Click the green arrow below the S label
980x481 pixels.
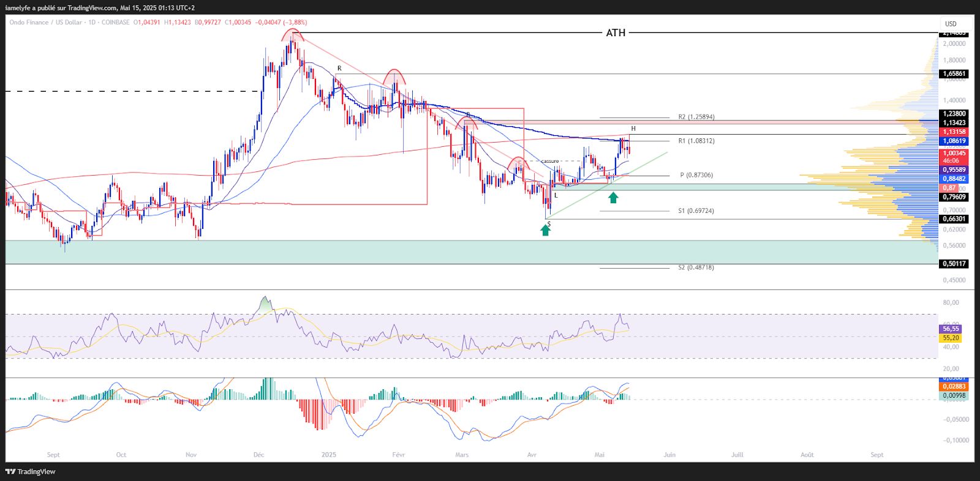(545, 231)
